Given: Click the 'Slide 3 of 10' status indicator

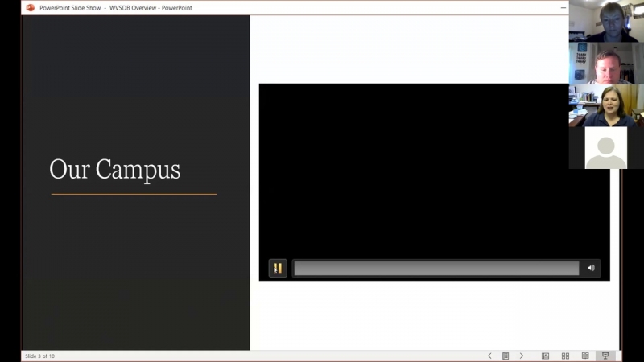Looking at the screenshot, I should pos(39,356).
